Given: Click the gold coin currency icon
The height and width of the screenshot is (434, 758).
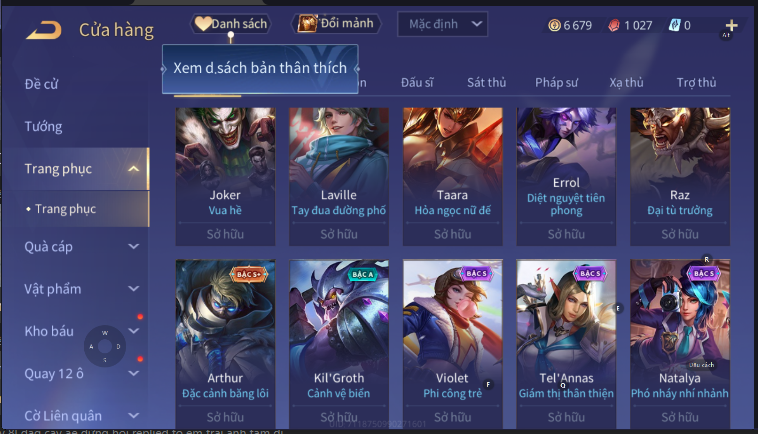Looking at the screenshot, I should [x=554, y=25].
